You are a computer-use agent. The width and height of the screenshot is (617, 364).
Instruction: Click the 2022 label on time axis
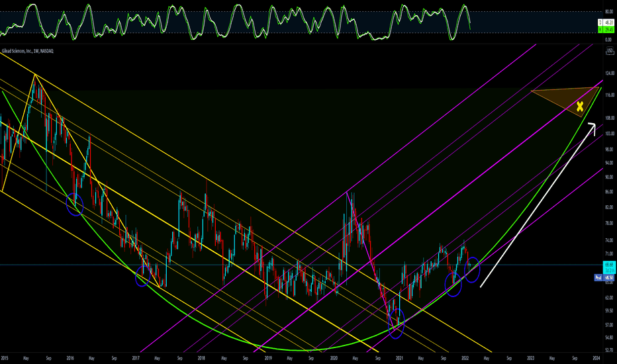465,359
